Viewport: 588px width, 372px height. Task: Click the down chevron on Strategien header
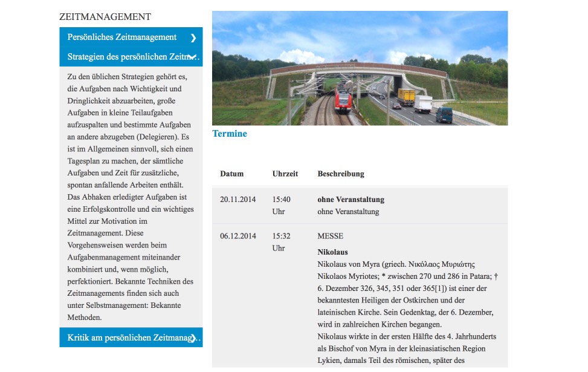(193, 57)
